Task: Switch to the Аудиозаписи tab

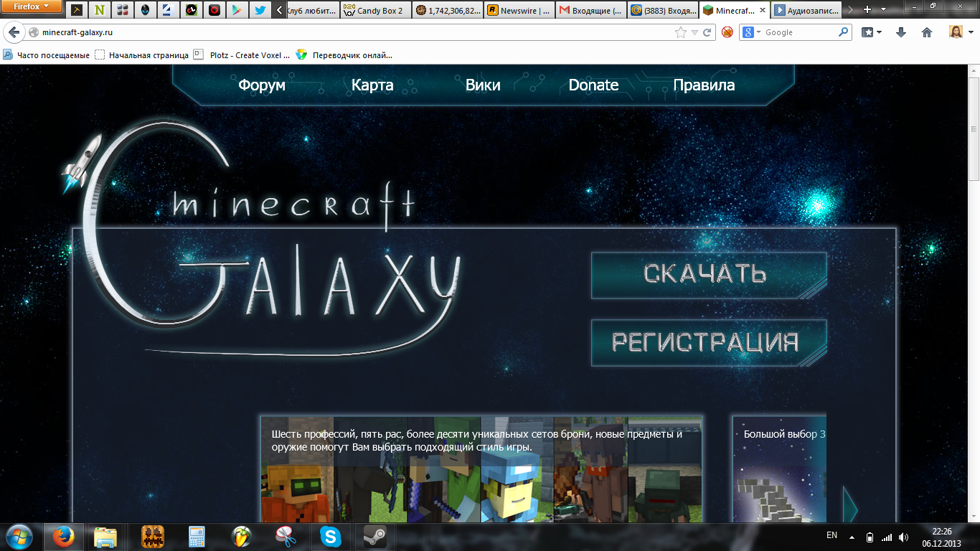Action: 806,10
